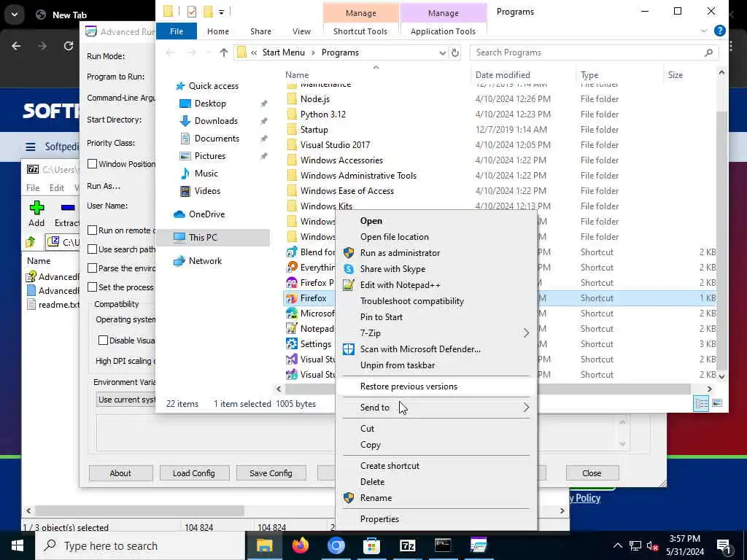Click the Windows Start button
The height and width of the screenshot is (560, 747).
coord(18,545)
